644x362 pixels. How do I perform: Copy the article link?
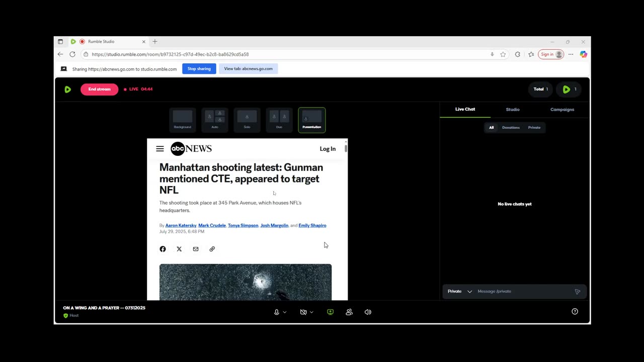coord(212,249)
